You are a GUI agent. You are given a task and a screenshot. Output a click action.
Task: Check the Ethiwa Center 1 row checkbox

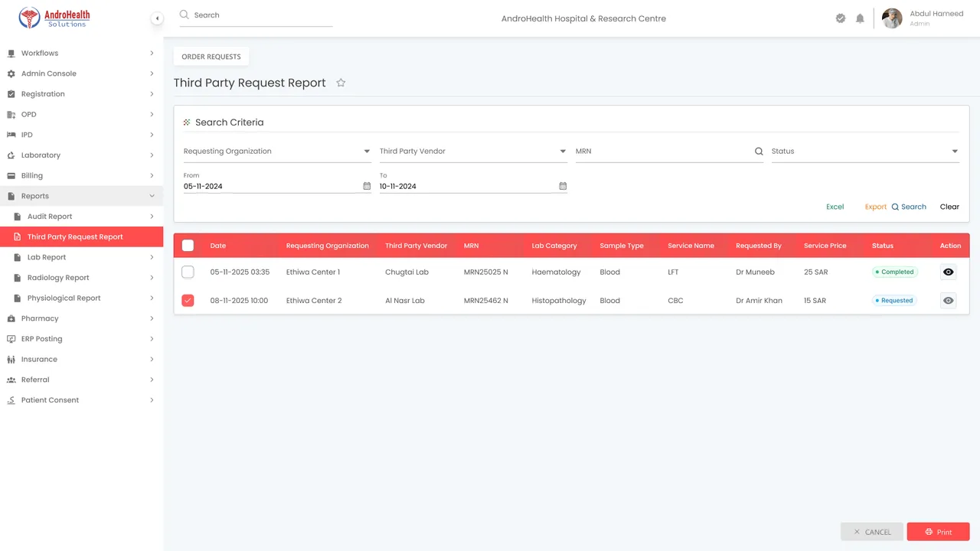coord(188,272)
